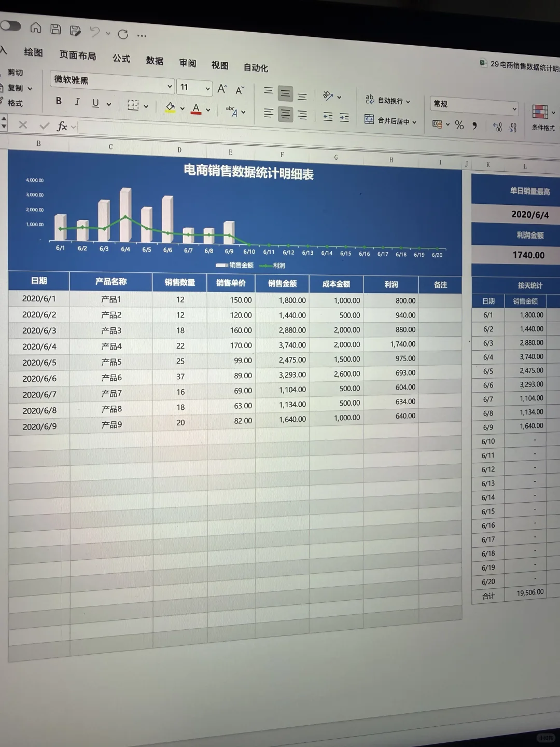Viewport: 560px width, 747px height.
Task: Apply the yellow fill color bucket
Action: pyautogui.click(x=170, y=107)
